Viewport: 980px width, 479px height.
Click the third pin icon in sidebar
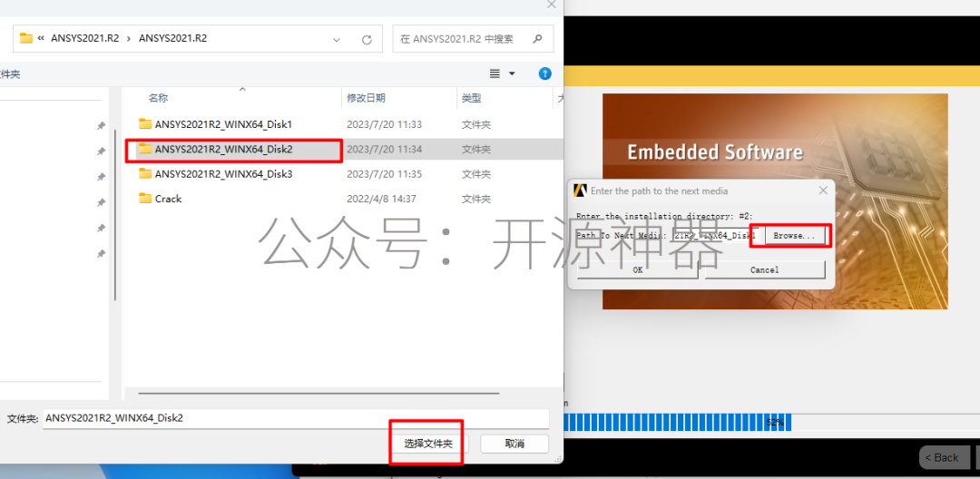coord(101,177)
